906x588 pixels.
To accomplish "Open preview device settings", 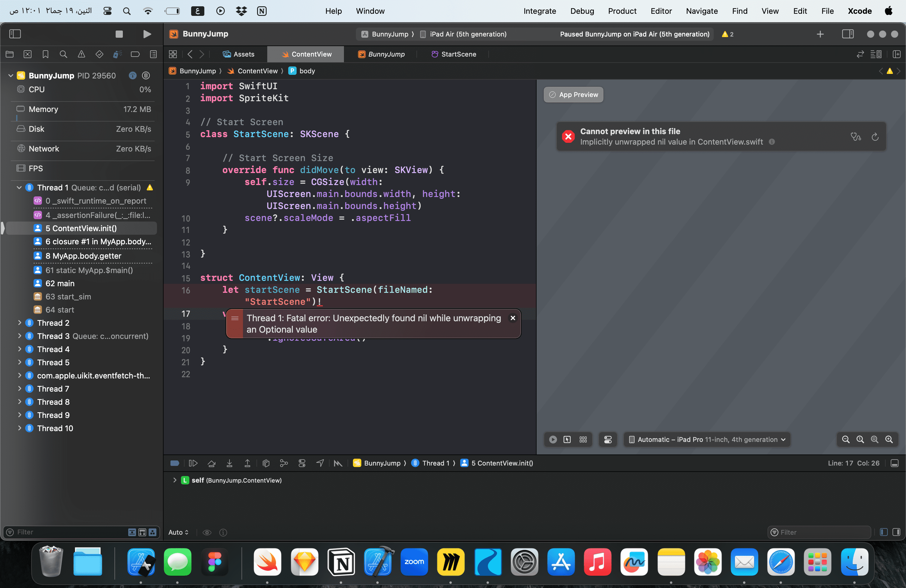I will pyautogui.click(x=608, y=439).
